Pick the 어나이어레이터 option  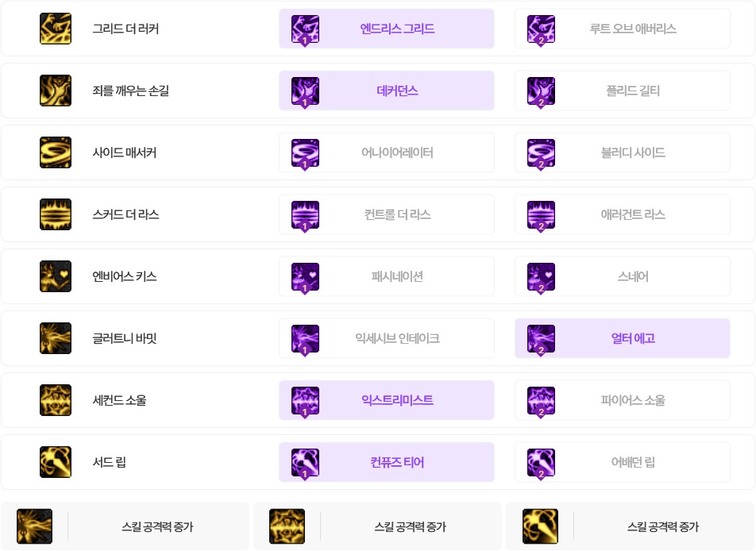point(387,152)
